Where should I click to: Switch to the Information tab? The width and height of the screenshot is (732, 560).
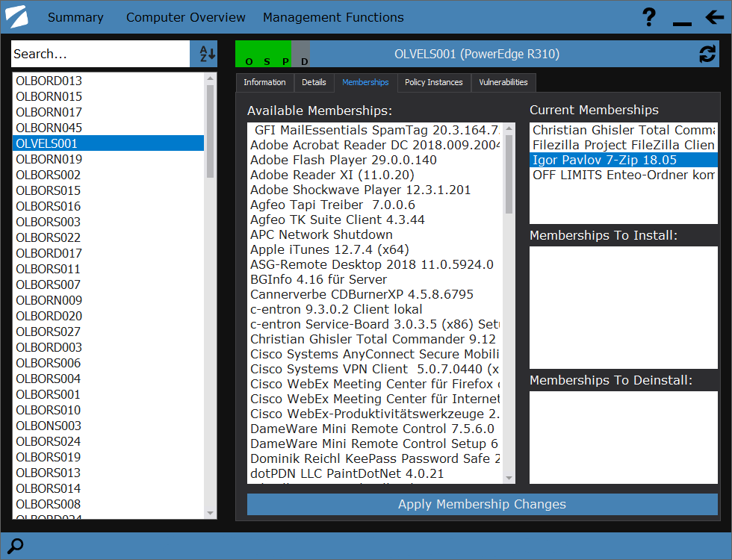click(264, 82)
